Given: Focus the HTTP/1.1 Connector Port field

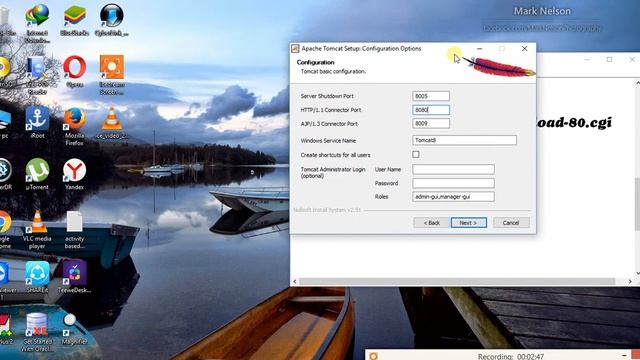Looking at the screenshot, I should point(431,110).
